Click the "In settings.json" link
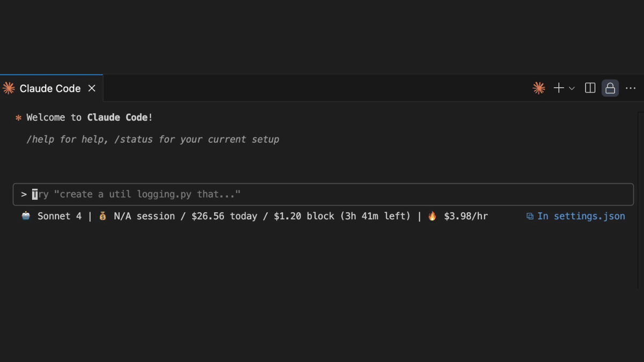This screenshot has width=644, height=362. [581, 216]
